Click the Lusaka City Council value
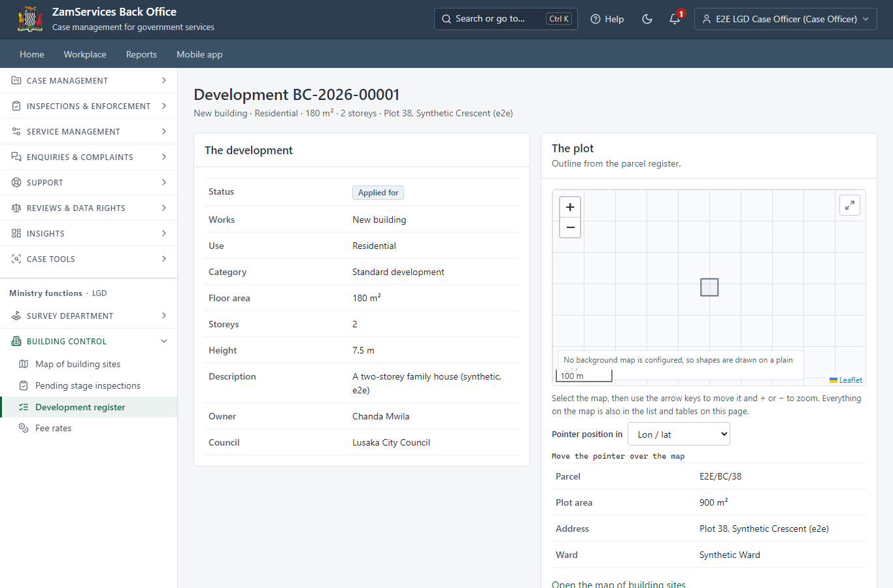Viewport: 893px width, 588px height. tap(391, 442)
